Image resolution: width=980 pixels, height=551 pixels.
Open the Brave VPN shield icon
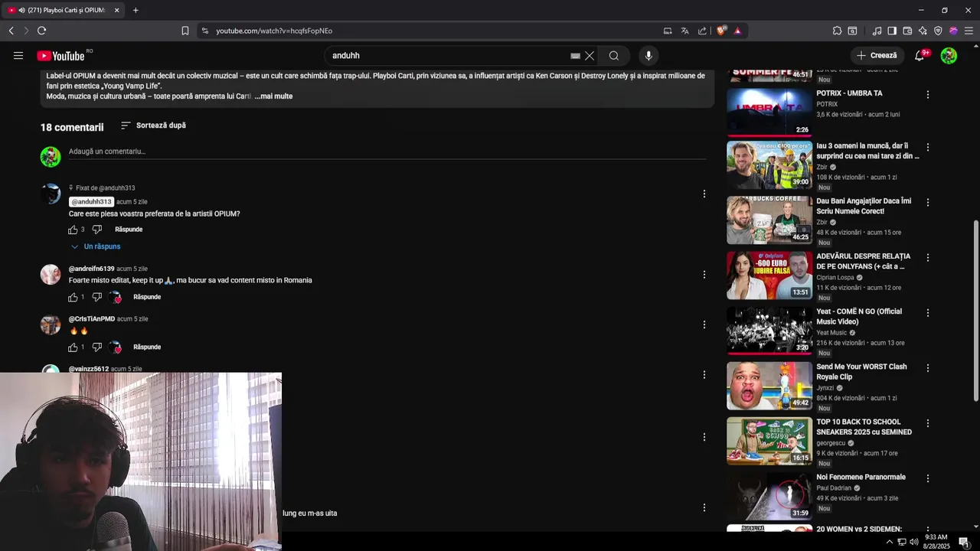[x=938, y=31]
